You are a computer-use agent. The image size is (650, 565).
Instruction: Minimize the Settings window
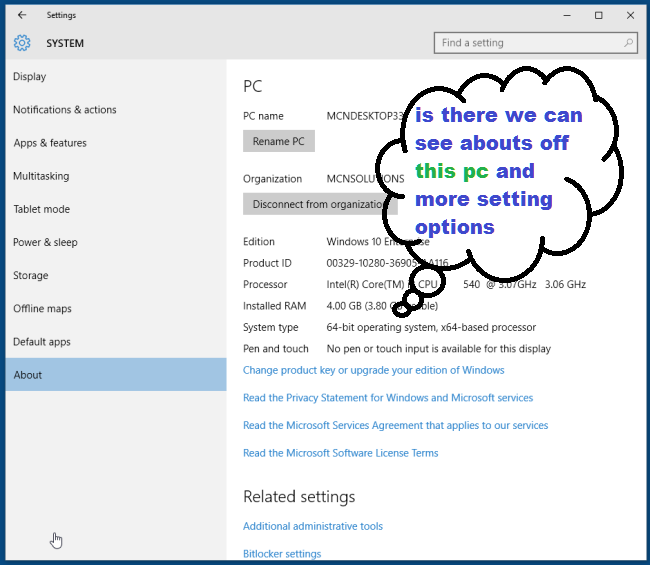click(567, 15)
